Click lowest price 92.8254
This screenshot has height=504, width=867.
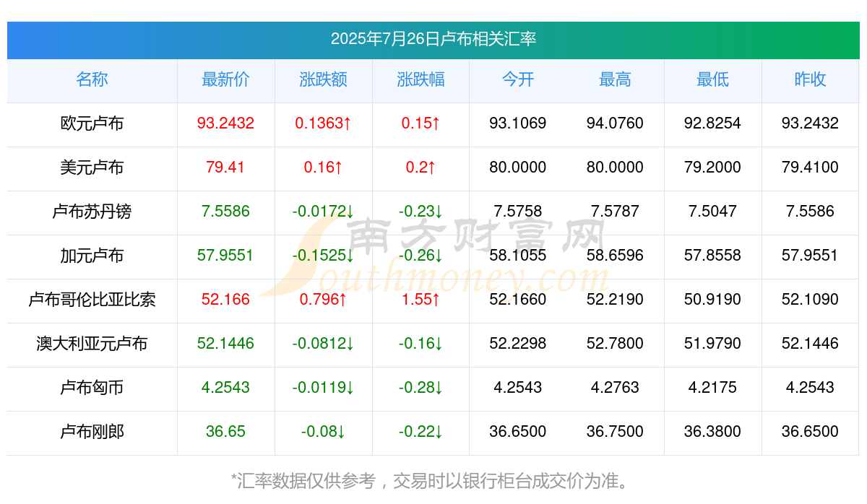pyautogui.click(x=712, y=123)
